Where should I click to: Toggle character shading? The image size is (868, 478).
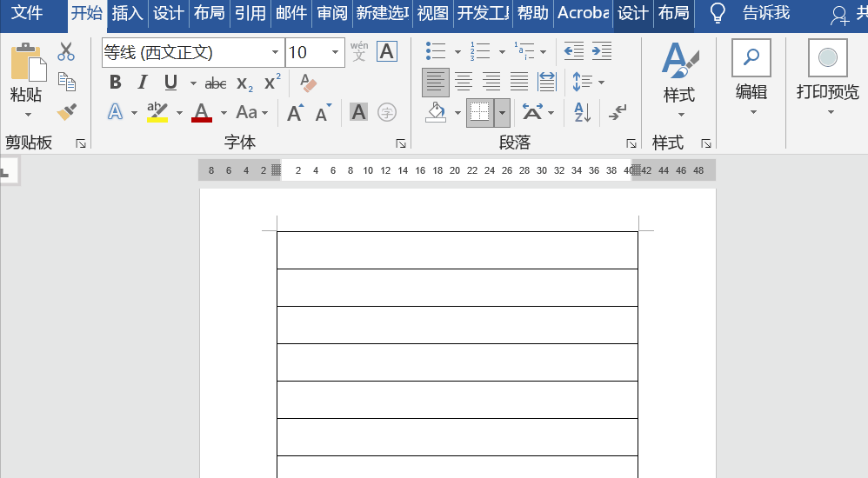(x=358, y=112)
